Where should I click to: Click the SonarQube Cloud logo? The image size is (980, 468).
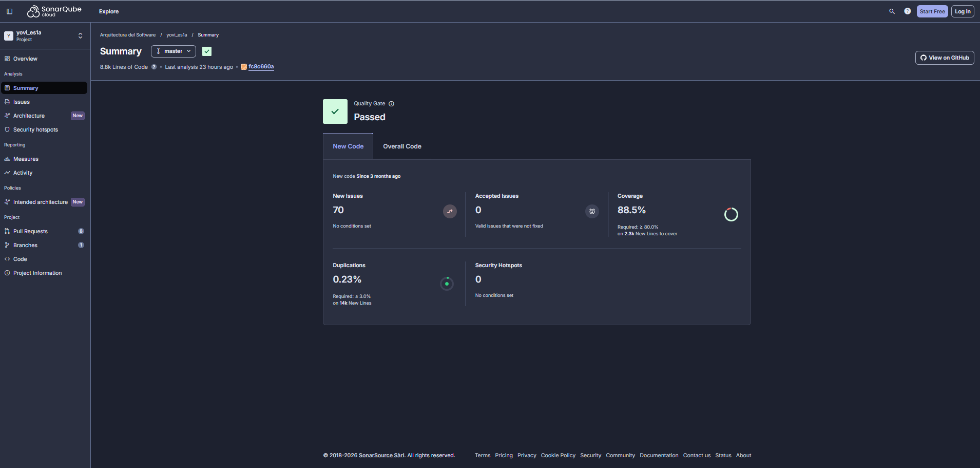click(53, 11)
